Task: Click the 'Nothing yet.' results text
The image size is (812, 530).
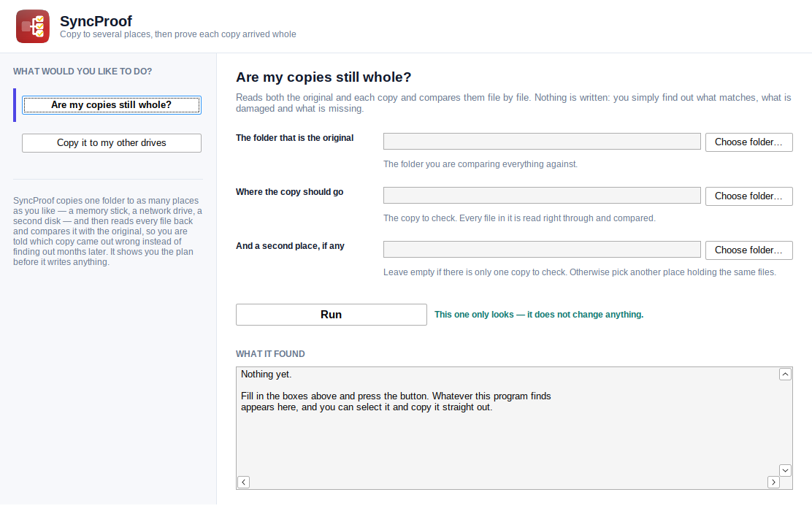Action: click(267, 375)
